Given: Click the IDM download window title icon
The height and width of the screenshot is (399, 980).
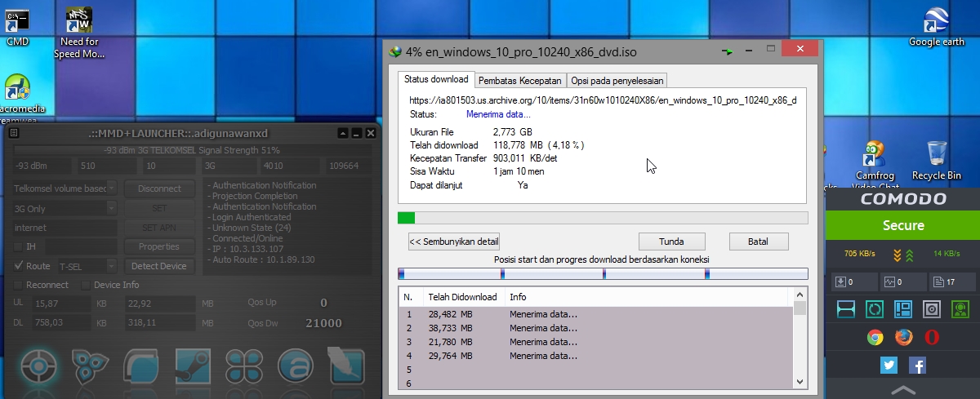Looking at the screenshot, I should click(x=395, y=51).
